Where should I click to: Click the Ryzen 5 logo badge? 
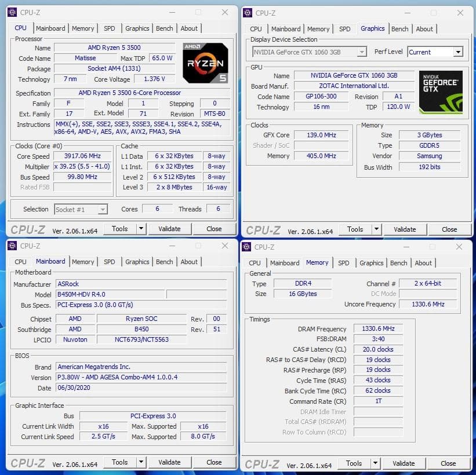(x=205, y=63)
